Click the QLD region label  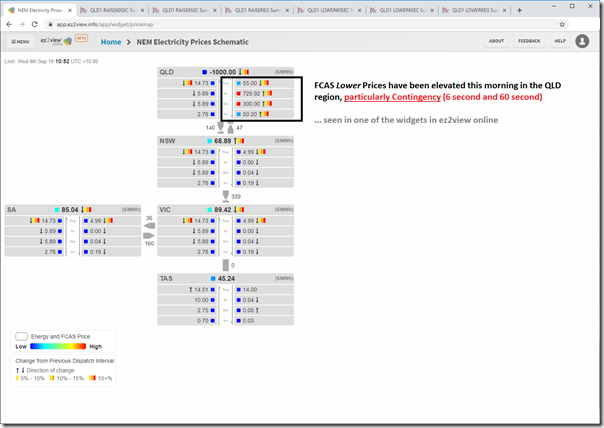tap(166, 72)
